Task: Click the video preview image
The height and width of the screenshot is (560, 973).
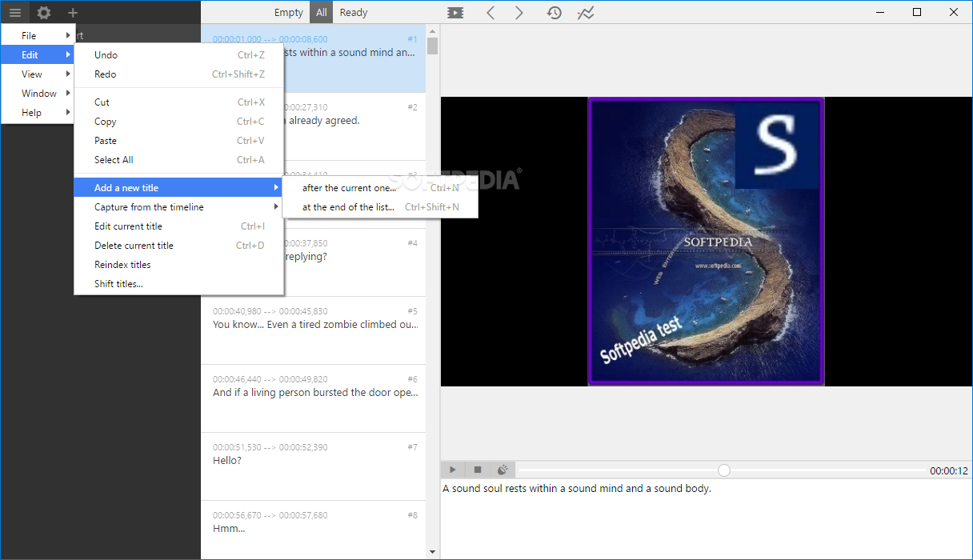Action: (x=706, y=242)
